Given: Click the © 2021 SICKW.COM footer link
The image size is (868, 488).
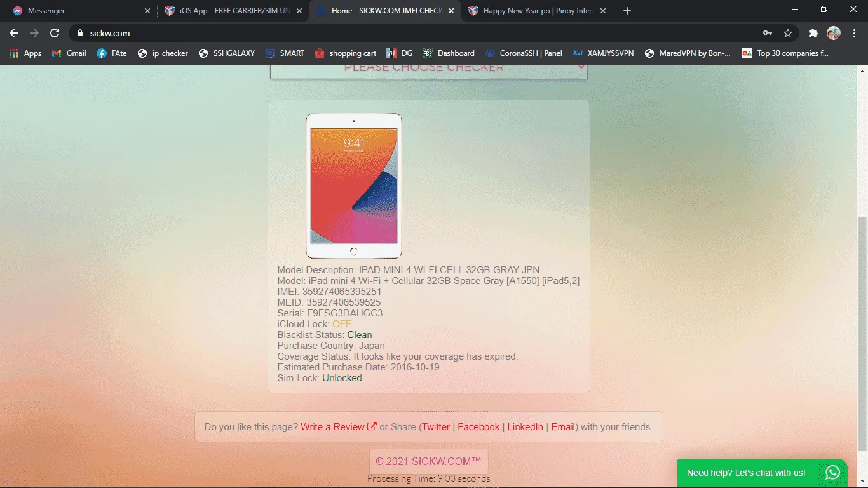Looking at the screenshot, I should (x=428, y=461).
